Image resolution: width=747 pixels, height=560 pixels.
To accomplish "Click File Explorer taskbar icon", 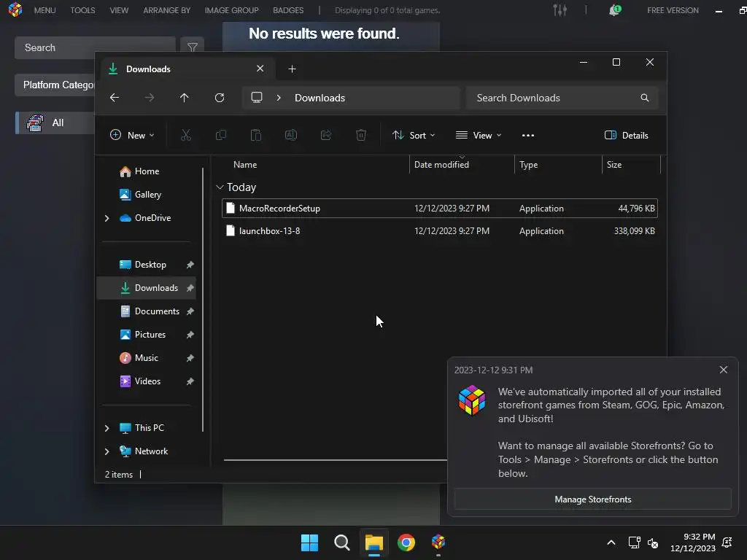I will pos(374,542).
